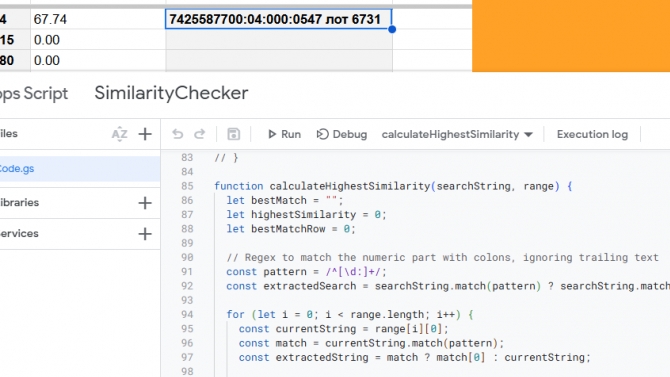Click the 'const currentString' code line
Screen dimensions: 670x377
point(344,329)
